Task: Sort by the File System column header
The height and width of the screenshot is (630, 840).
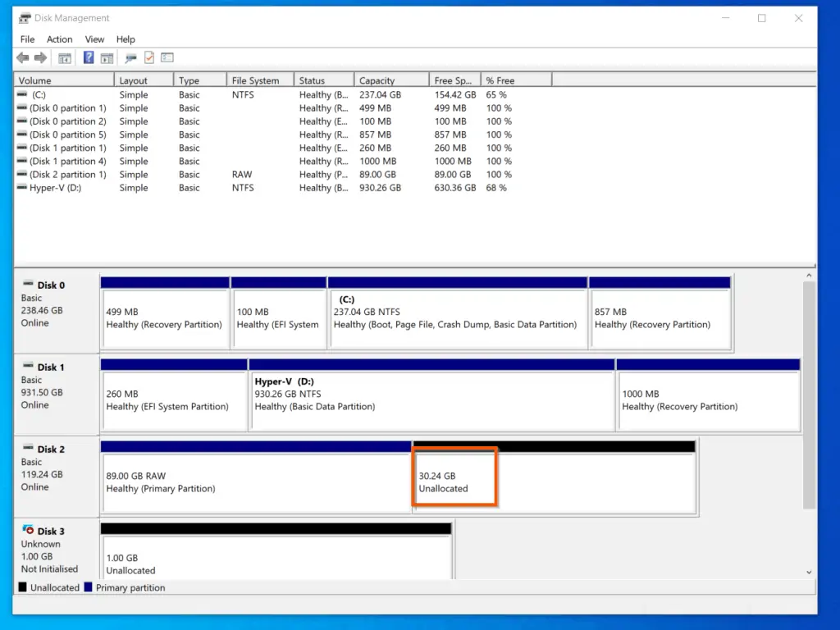Action: tap(260, 80)
